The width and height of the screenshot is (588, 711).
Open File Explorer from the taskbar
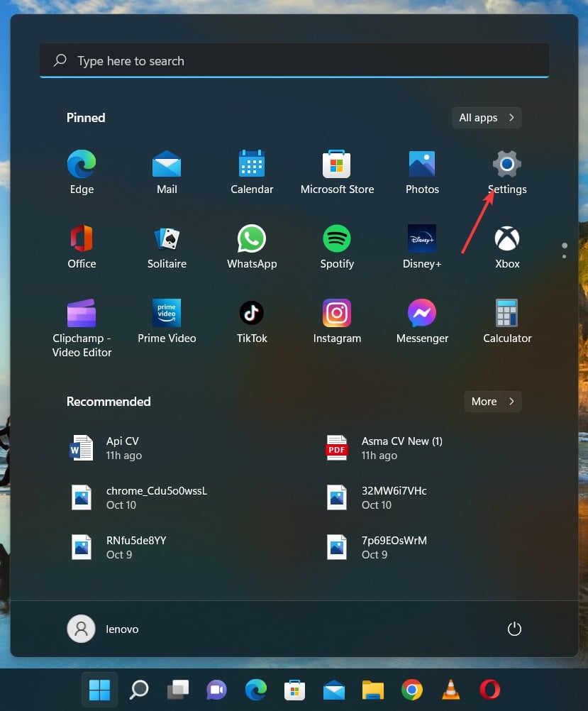point(372,690)
